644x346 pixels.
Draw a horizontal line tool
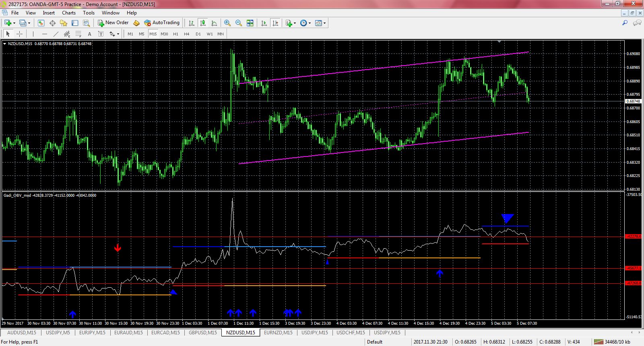click(x=44, y=34)
